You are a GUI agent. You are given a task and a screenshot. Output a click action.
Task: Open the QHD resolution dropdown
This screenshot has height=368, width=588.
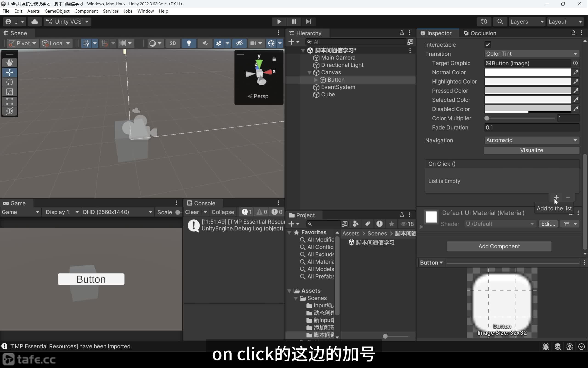(117, 212)
